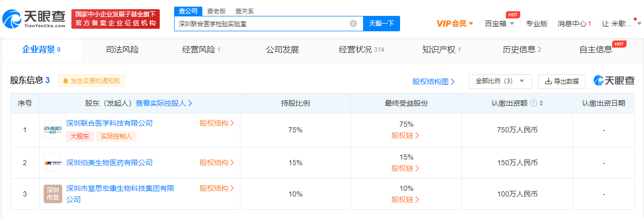Switch to 历史信息 tab
644x218 pixels.
click(x=522, y=50)
